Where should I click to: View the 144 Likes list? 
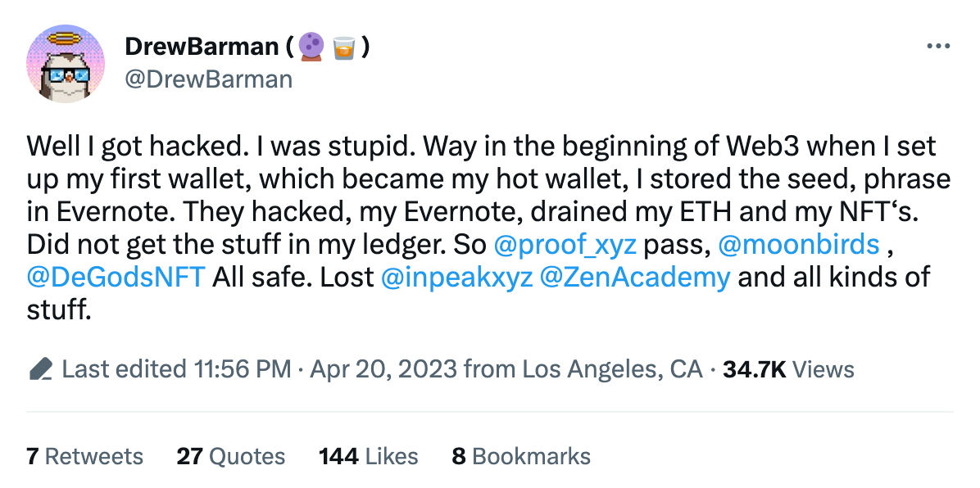[x=369, y=457]
